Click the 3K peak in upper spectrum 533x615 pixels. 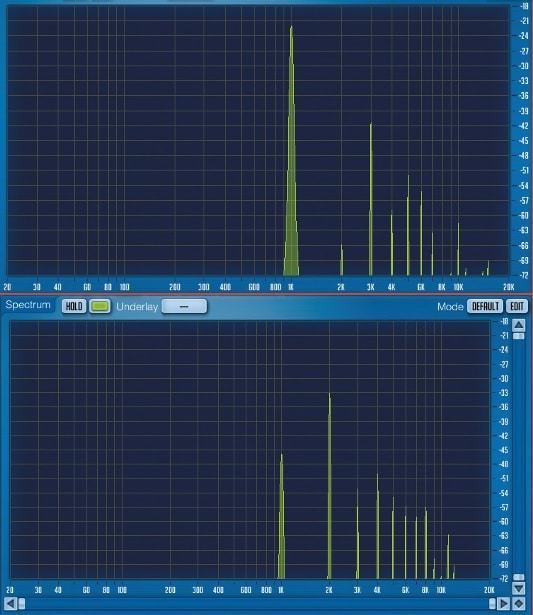pos(371,199)
